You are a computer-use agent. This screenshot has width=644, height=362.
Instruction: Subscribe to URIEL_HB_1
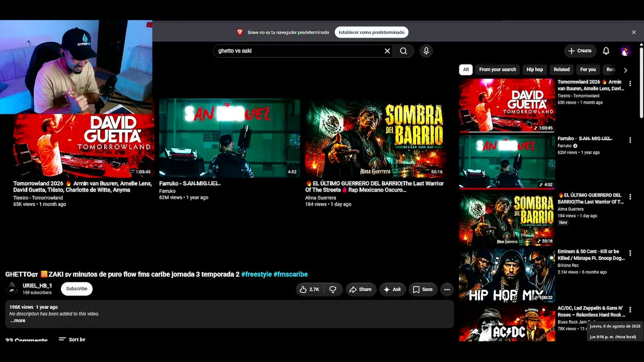coord(76,289)
